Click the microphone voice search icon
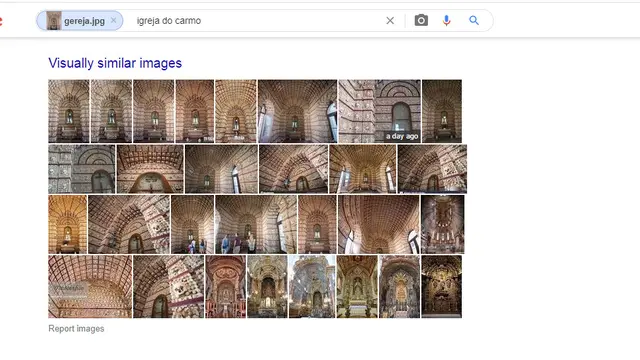The image size is (640, 360). click(447, 20)
